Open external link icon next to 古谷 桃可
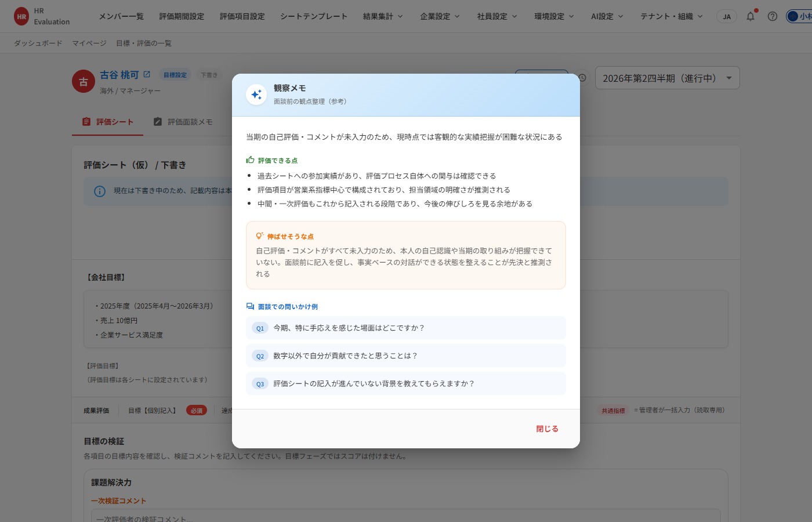Screen dimensions: 812x522 147,74
